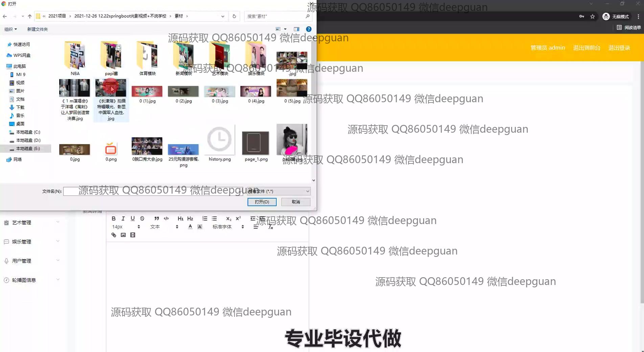
Task: Click the 新建文件夹 button
Action: click(x=38, y=29)
